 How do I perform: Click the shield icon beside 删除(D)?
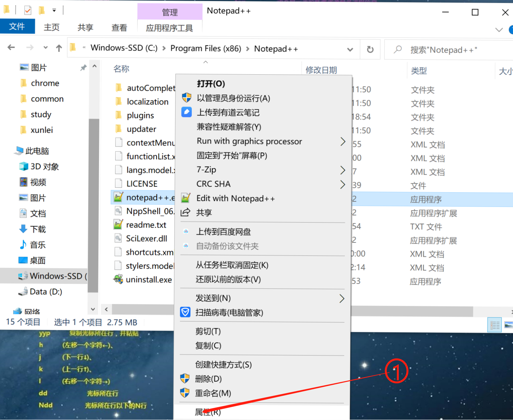(x=185, y=378)
